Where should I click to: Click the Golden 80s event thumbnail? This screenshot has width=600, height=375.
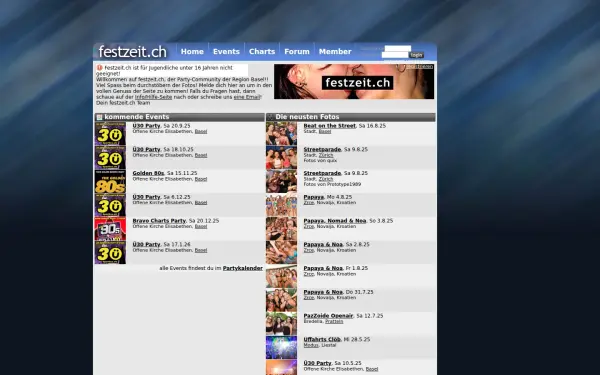pos(110,181)
